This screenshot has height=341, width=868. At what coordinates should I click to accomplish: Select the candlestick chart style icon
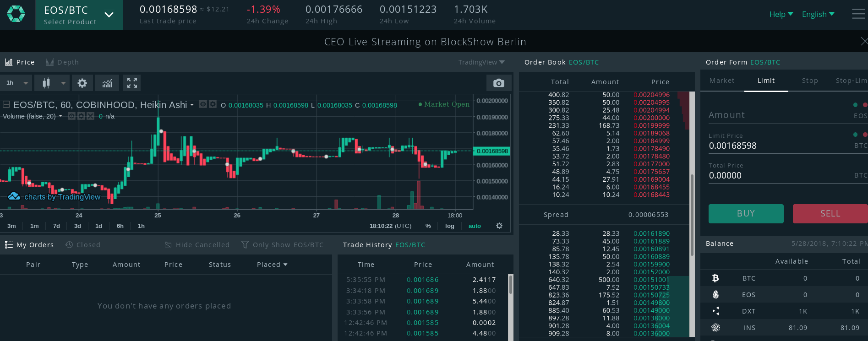click(x=46, y=83)
